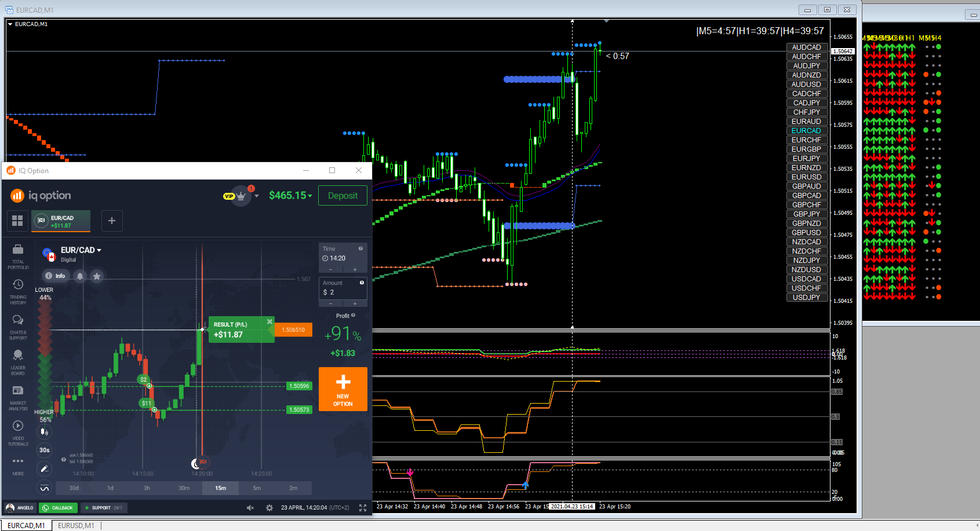The width and height of the screenshot is (980, 531).
Task: Click the NEW OPTION button
Action: tap(343, 389)
